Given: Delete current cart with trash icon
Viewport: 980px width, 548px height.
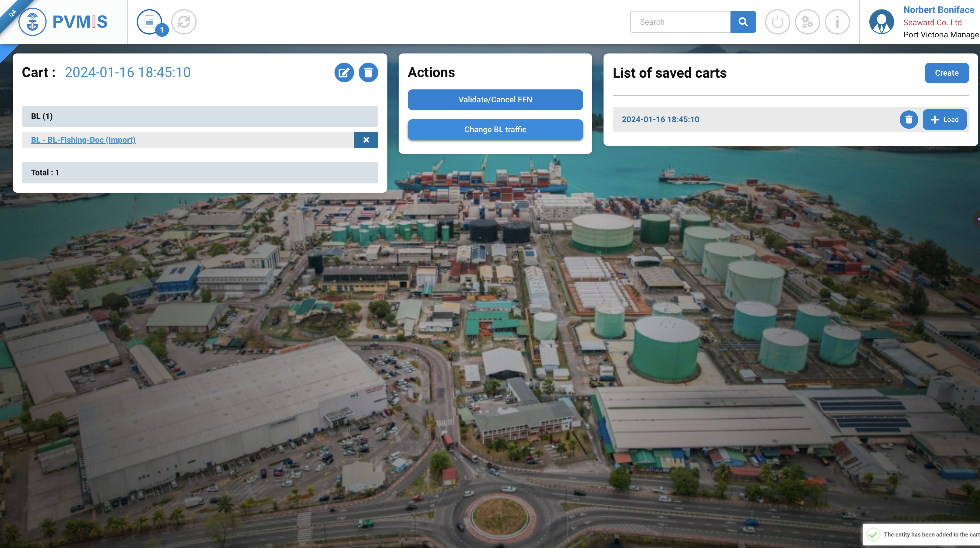Looking at the screenshot, I should [x=368, y=72].
